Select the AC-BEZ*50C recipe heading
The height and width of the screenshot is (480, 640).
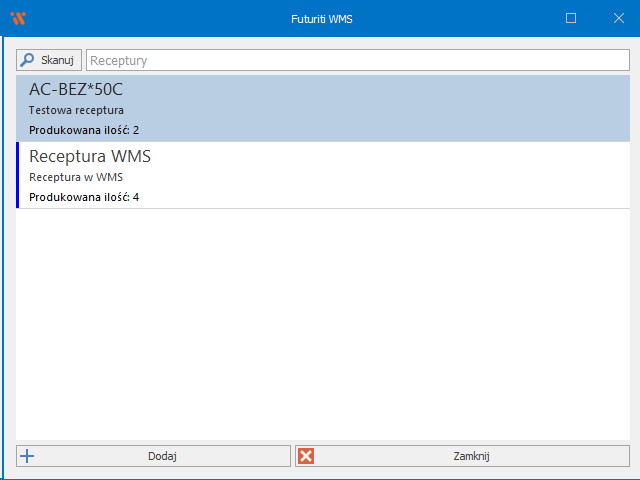coord(76,89)
